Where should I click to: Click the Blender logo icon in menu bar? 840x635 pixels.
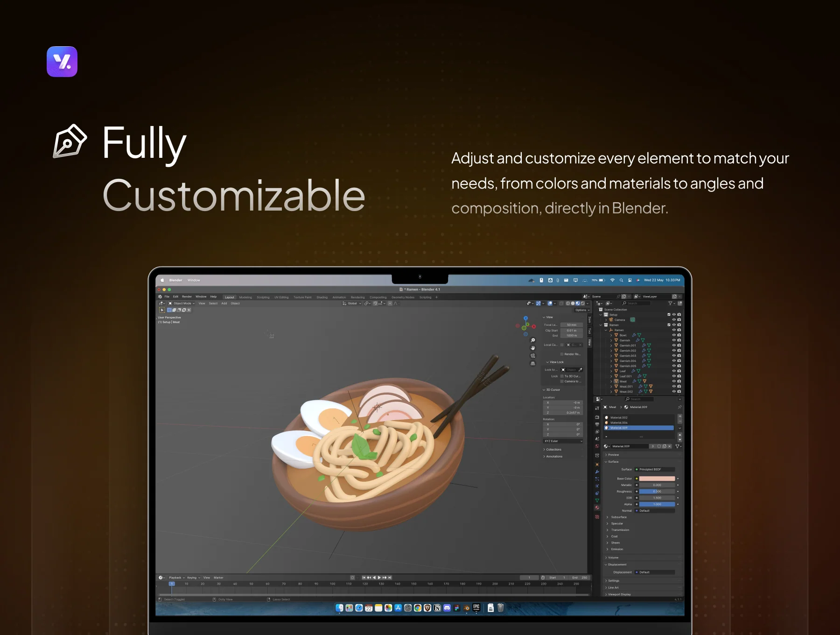point(160,296)
